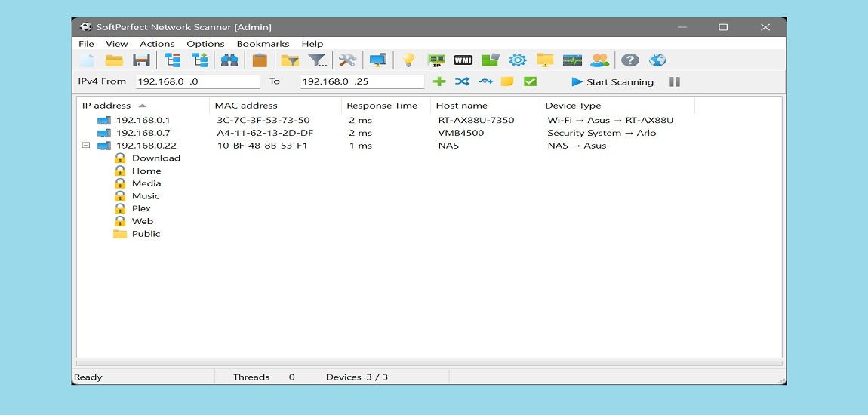Open the File menu
868x415 pixels.
pyautogui.click(x=86, y=44)
